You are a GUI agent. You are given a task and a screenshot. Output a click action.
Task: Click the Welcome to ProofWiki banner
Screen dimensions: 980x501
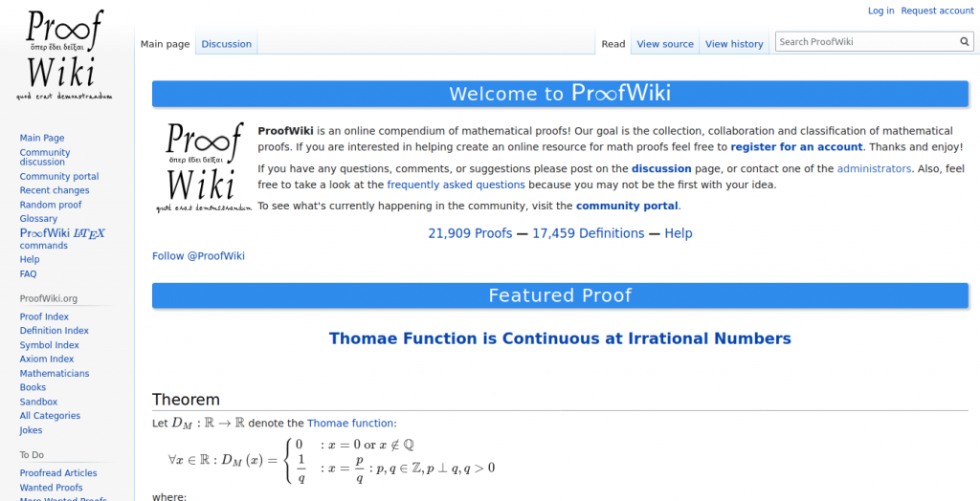560,94
